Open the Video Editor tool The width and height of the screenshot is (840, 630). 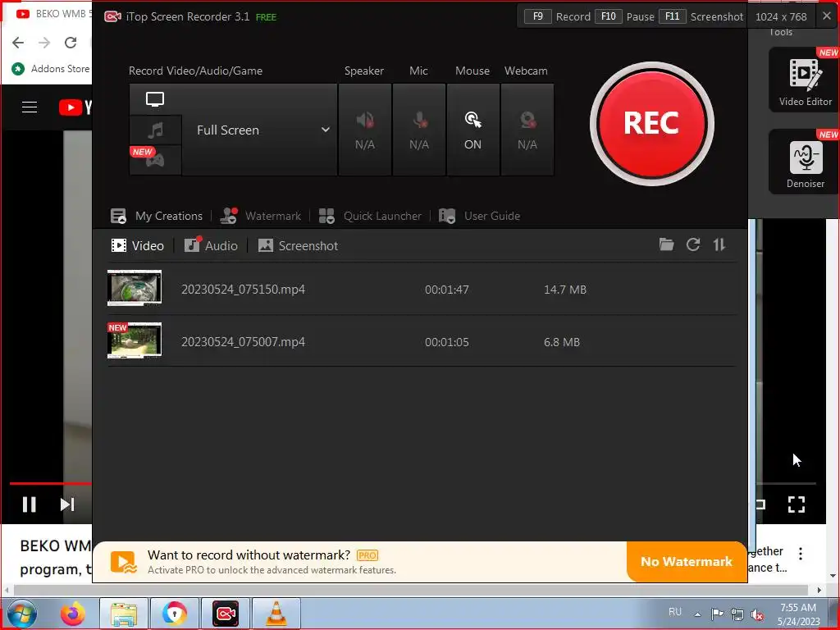click(x=806, y=80)
